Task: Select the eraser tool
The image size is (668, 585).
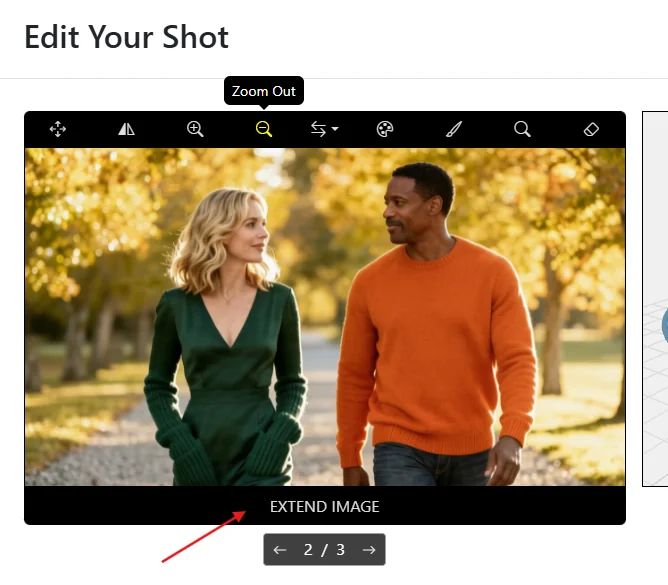Action: click(591, 129)
